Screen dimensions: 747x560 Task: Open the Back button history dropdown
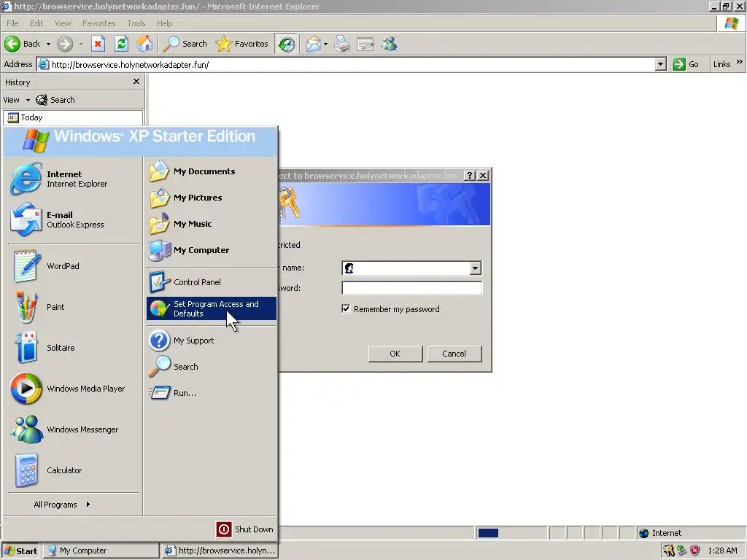pyautogui.click(x=48, y=44)
